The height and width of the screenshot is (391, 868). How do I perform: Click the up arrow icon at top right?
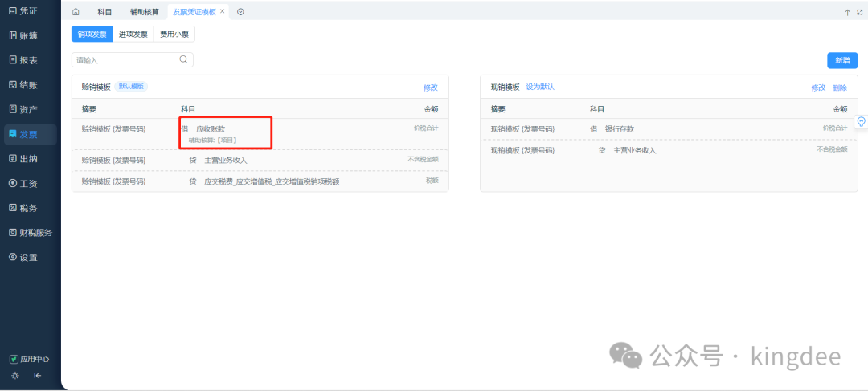(x=847, y=12)
